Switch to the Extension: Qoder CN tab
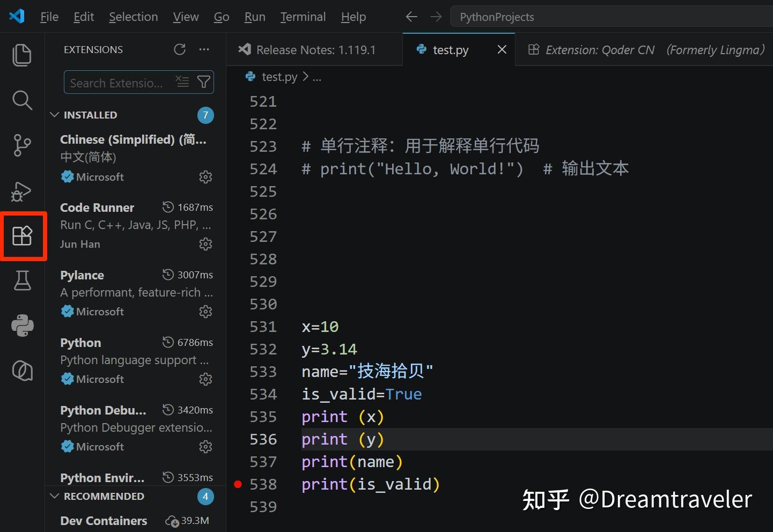Viewport: 773px width, 532px height. click(x=644, y=50)
